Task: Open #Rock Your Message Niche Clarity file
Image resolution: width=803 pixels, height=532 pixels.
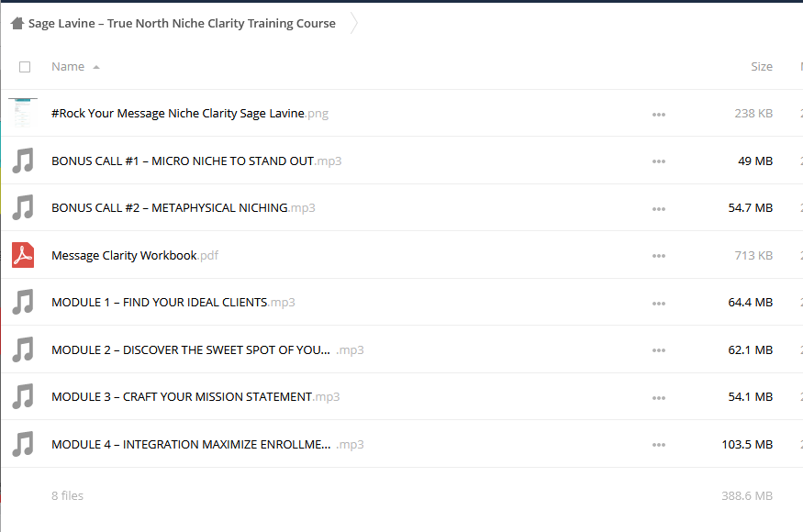Action: click(x=190, y=113)
